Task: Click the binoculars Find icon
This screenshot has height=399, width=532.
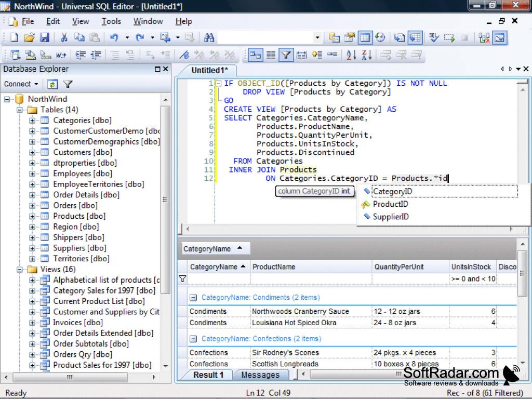Action: pyautogui.click(x=209, y=37)
